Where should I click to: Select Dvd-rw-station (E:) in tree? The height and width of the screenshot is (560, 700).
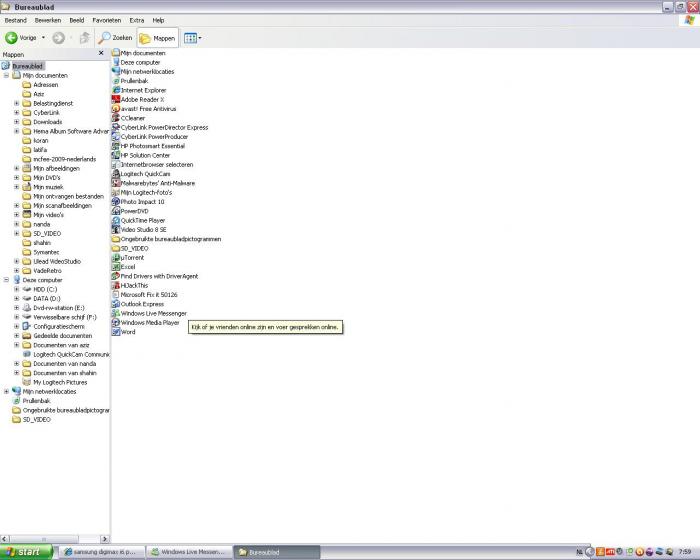[x=53, y=308]
